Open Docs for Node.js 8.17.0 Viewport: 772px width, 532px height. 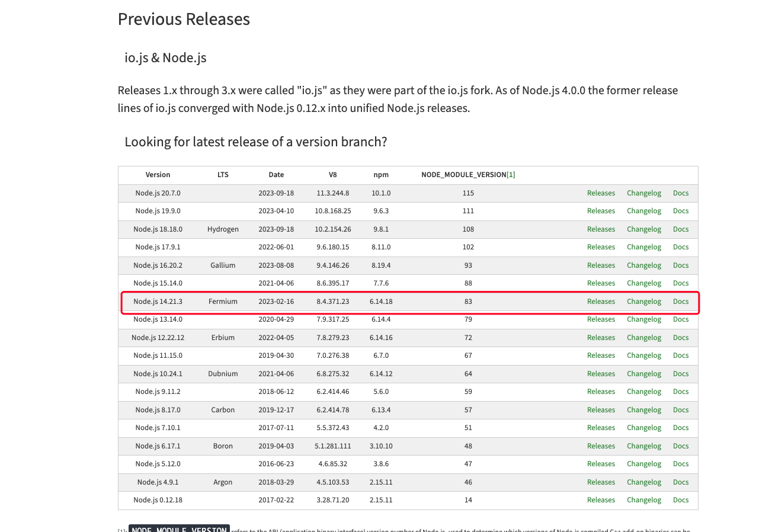click(x=681, y=410)
